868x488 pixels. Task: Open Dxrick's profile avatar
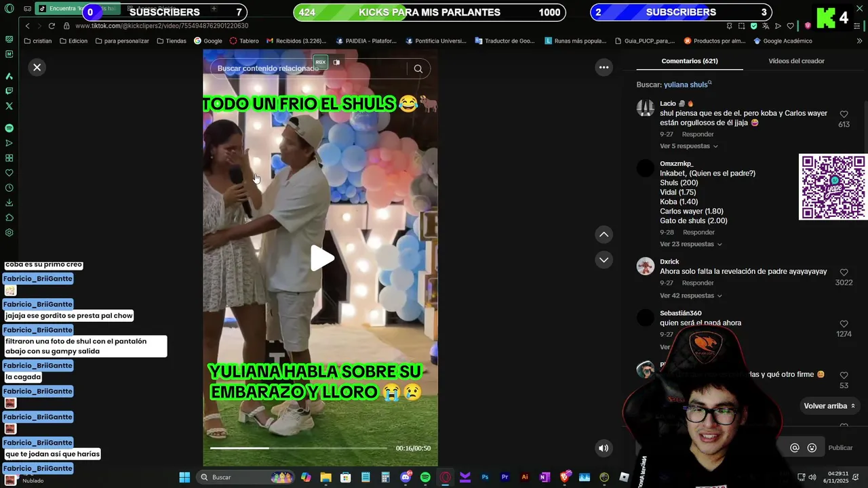pyautogui.click(x=646, y=266)
